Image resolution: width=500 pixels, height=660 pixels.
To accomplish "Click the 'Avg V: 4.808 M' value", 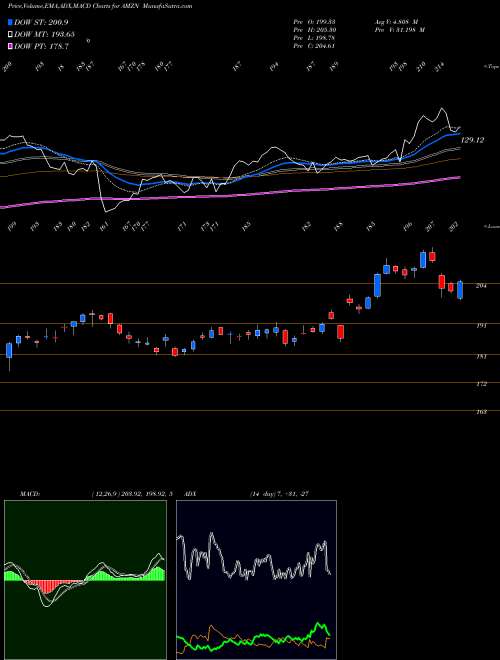I will [x=395, y=21].
